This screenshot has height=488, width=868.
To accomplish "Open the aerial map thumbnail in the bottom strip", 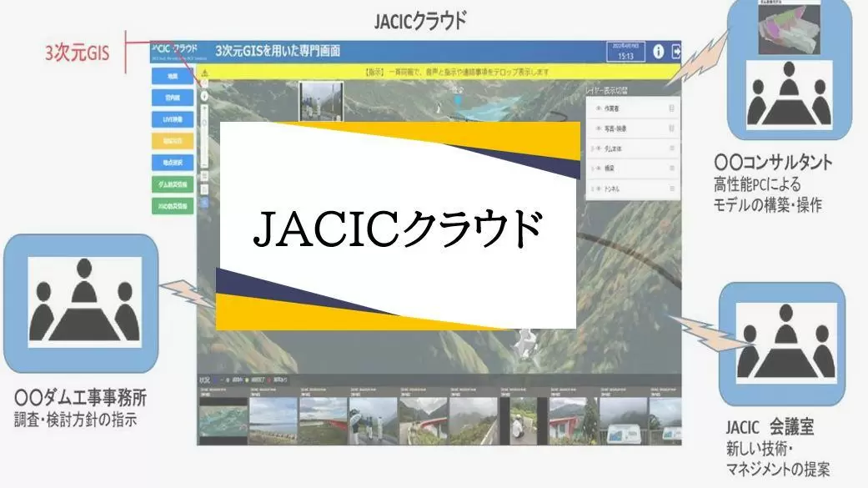I will tap(223, 420).
